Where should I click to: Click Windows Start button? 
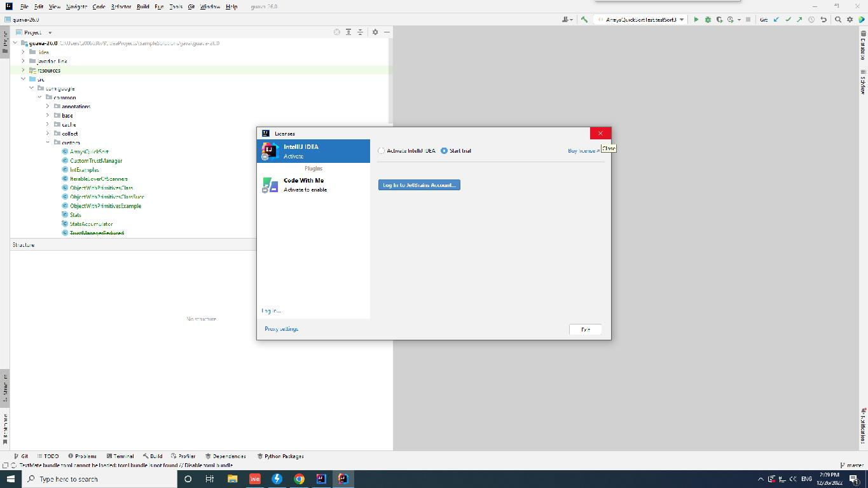click(10, 479)
